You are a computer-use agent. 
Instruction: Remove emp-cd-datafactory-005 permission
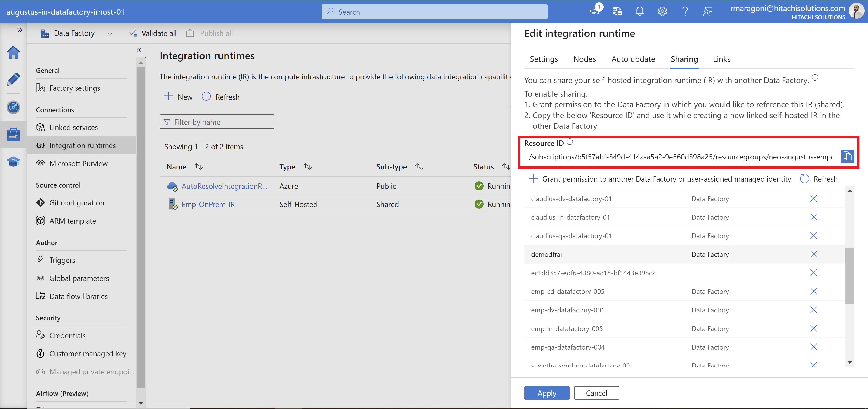tap(814, 291)
